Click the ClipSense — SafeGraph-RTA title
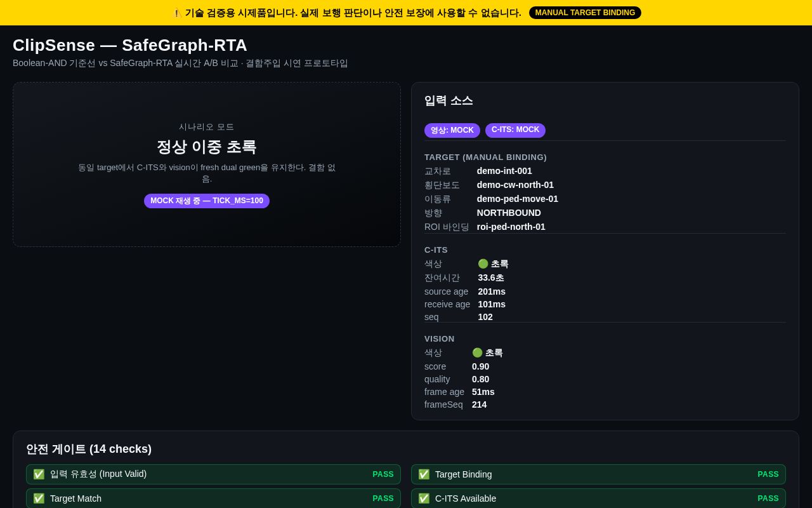 click(130, 45)
